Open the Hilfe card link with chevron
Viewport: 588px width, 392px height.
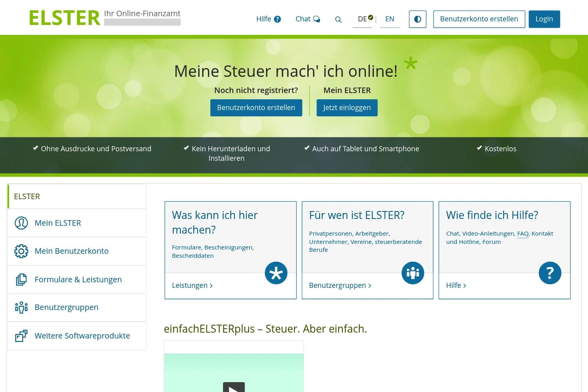(456, 285)
